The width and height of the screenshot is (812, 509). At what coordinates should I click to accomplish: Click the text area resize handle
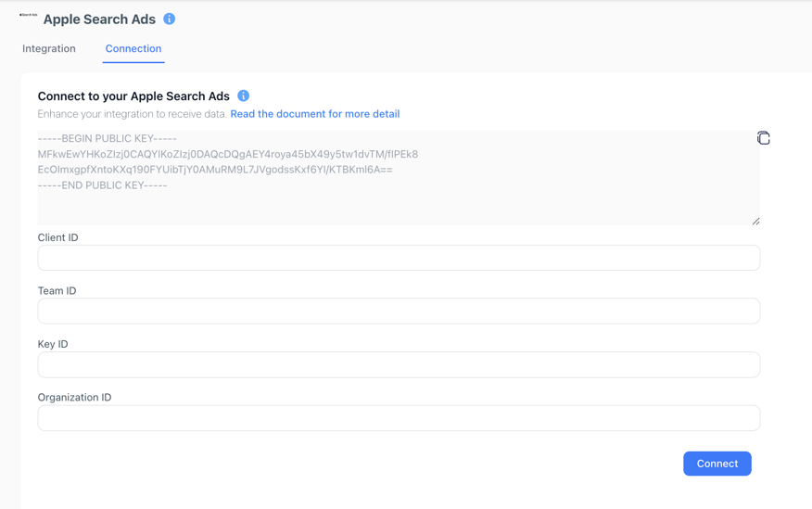point(756,221)
